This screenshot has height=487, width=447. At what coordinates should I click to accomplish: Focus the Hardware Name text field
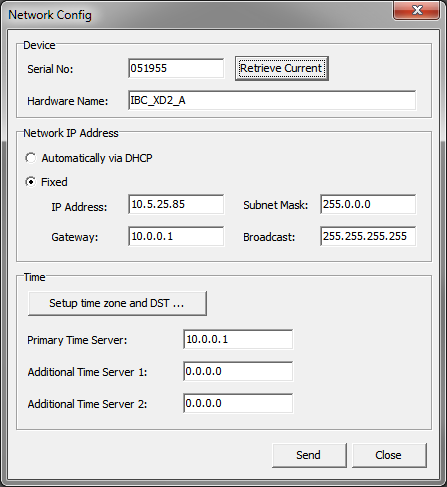272,100
